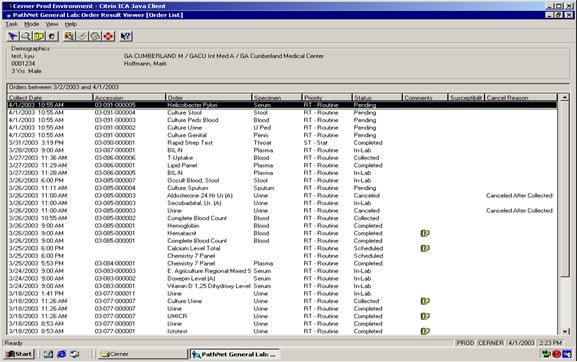Click the green system tray icon
This screenshot has width=577, height=362.
(x=546, y=354)
